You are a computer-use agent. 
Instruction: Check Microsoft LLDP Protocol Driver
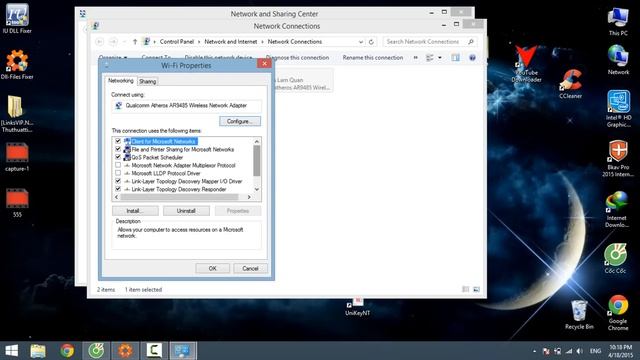tap(118, 173)
